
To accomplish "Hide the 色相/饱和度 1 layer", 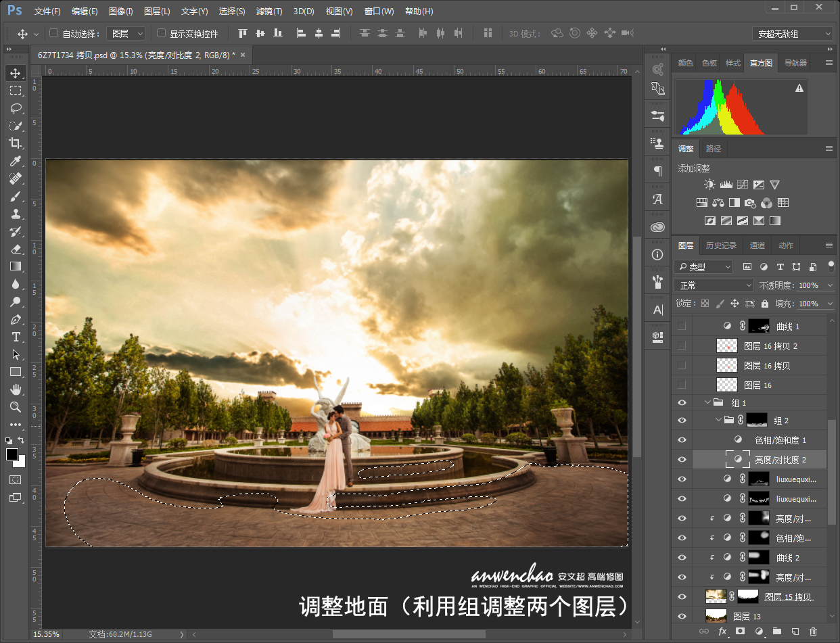I will 682,440.
